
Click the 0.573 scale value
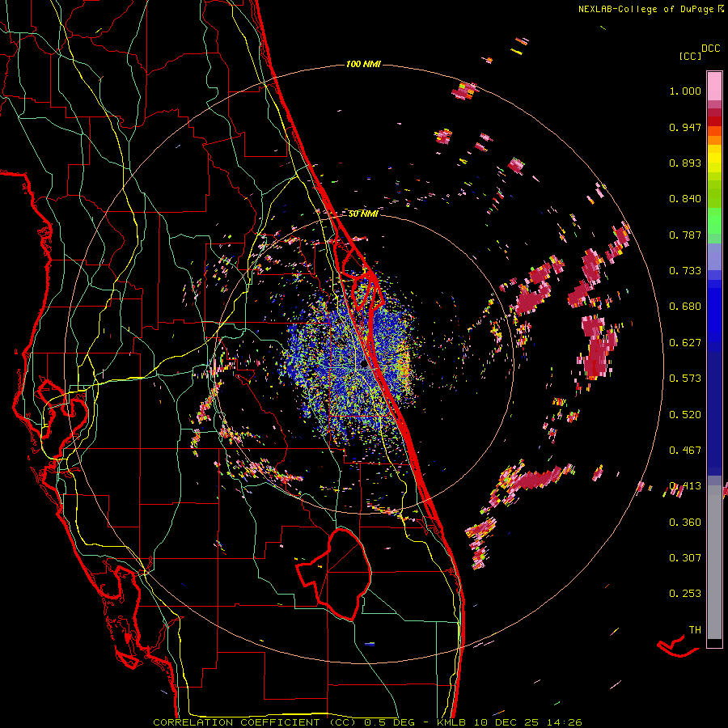pyautogui.click(x=685, y=379)
